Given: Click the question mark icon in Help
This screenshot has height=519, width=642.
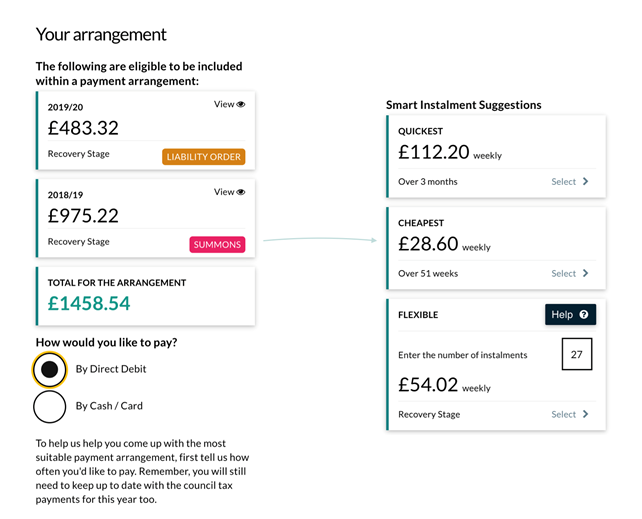Looking at the screenshot, I should 584,314.
